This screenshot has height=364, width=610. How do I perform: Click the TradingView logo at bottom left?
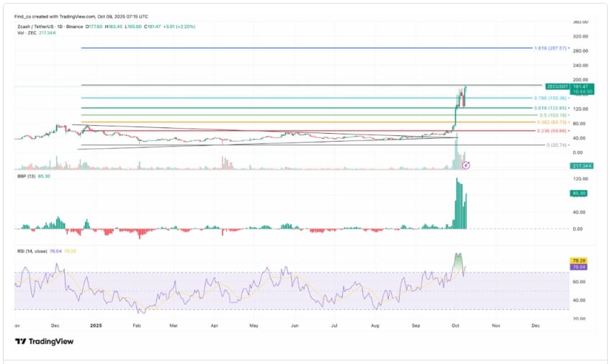pos(44,342)
